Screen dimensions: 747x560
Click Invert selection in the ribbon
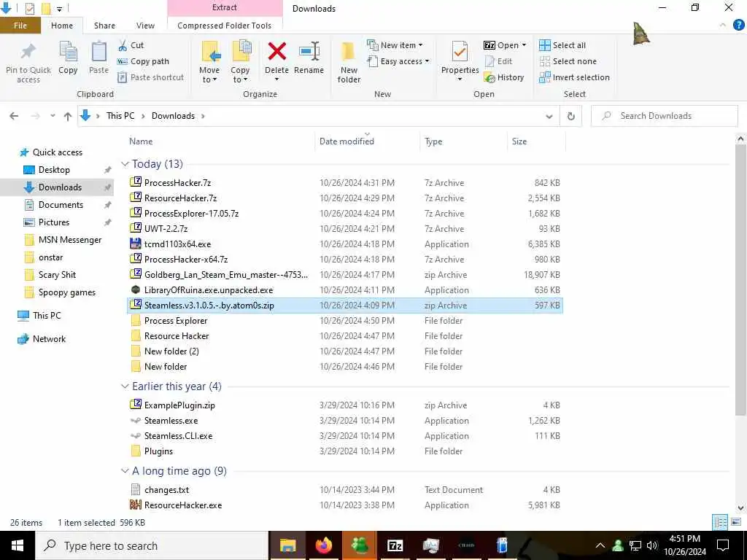[x=575, y=77]
